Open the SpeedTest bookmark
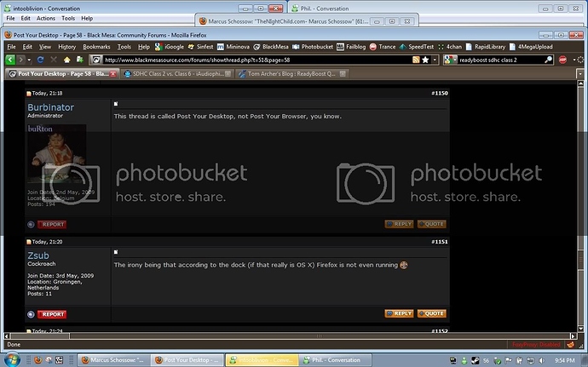The height and width of the screenshot is (367, 588). (x=416, y=47)
